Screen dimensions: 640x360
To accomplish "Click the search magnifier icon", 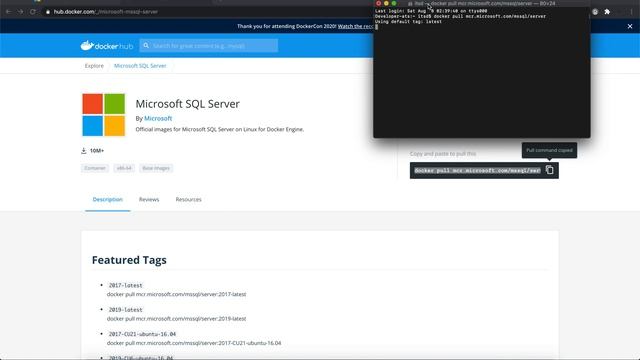I will point(146,46).
